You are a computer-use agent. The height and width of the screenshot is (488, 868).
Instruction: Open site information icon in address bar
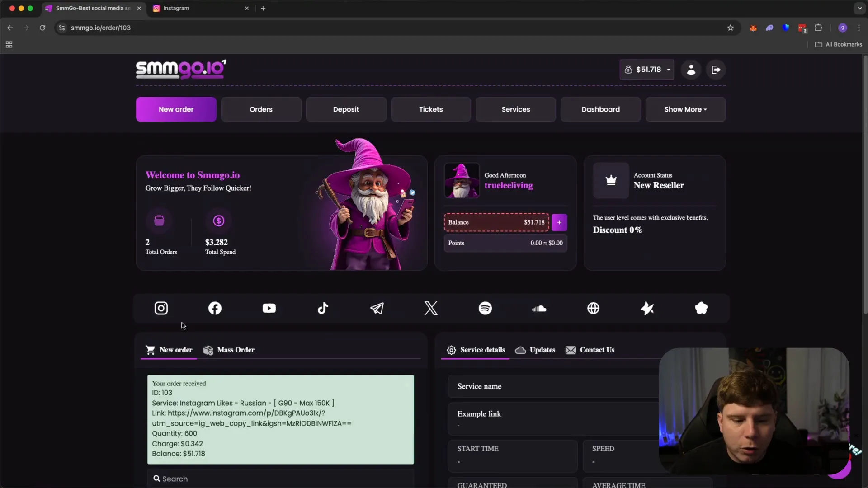pos(62,28)
